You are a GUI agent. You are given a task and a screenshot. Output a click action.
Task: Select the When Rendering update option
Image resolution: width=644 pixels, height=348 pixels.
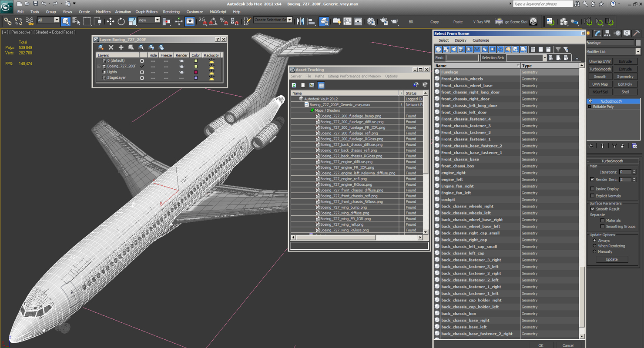pos(594,246)
